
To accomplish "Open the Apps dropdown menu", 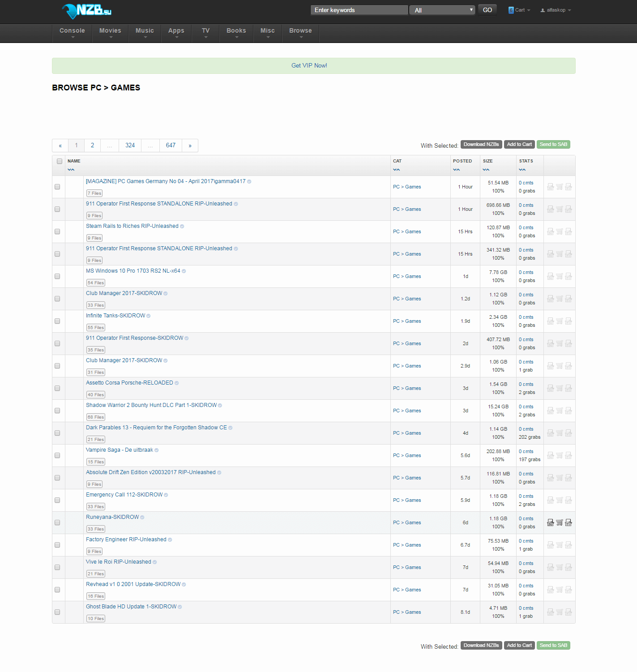I will pos(176,33).
